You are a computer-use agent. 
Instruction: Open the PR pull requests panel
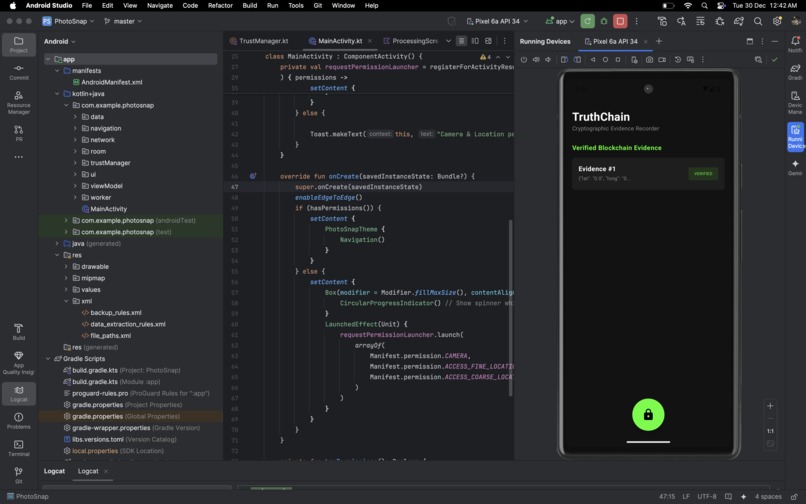19,133
